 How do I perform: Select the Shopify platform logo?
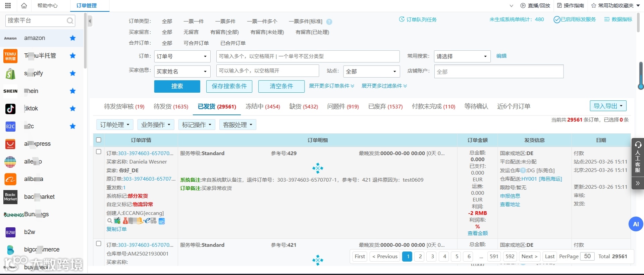click(10, 74)
